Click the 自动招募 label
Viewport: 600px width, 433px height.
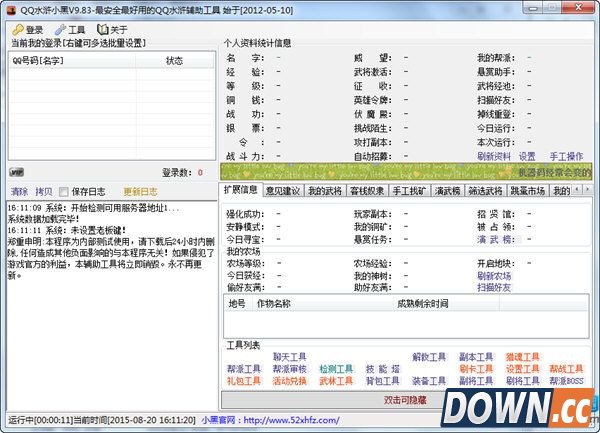tap(373, 156)
